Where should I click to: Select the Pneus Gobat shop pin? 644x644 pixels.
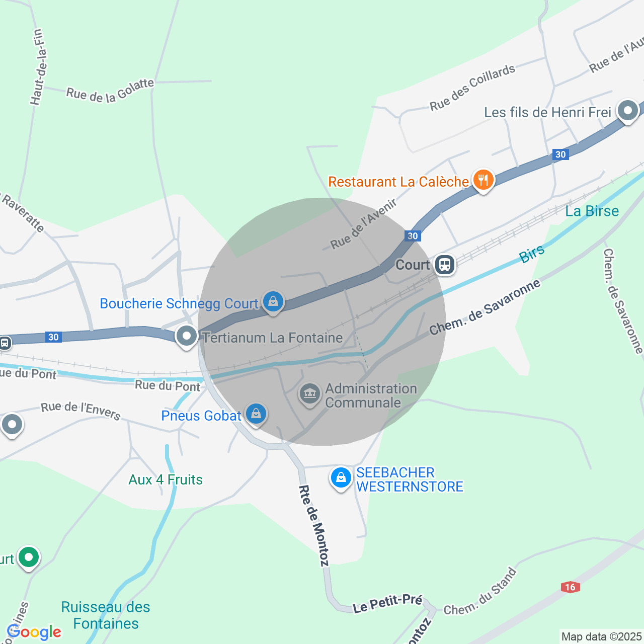256,414
